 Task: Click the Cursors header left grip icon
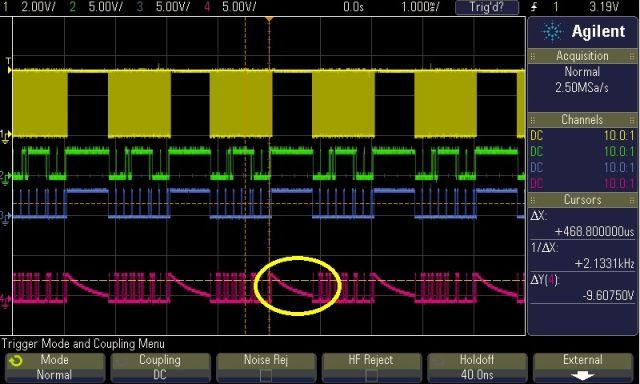point(532,200)
